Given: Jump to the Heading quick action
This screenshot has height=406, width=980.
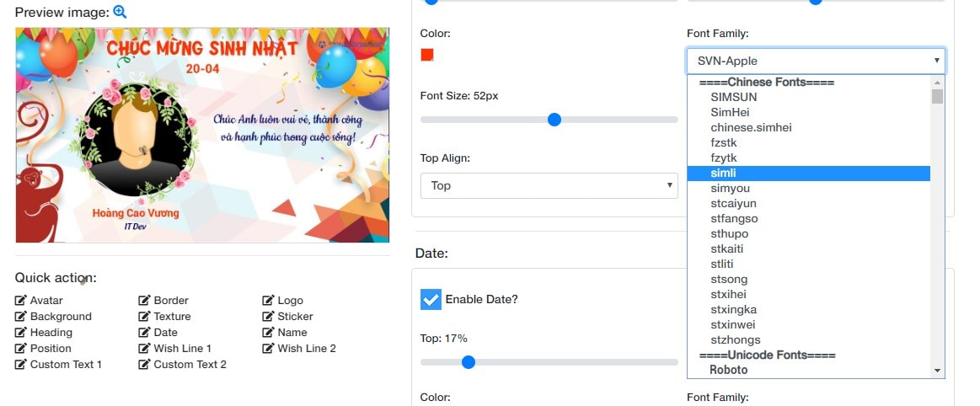Looking at the screenshot, I should [x=51, y=332].
